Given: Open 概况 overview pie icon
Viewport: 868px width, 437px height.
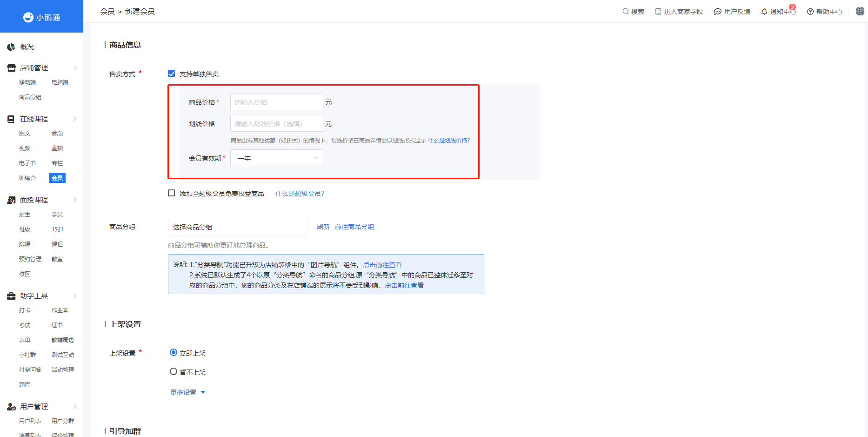Looking at the screenshot, I should coord(11,47).
